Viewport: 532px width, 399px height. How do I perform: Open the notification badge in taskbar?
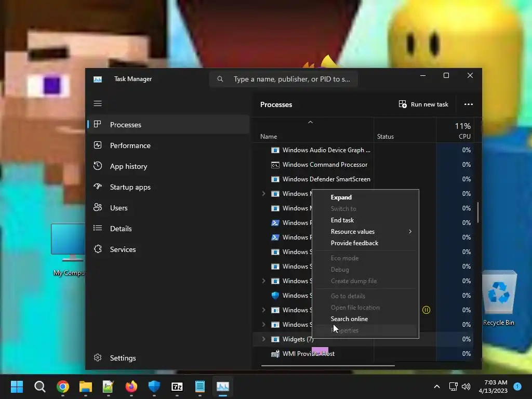pos(517,386)
